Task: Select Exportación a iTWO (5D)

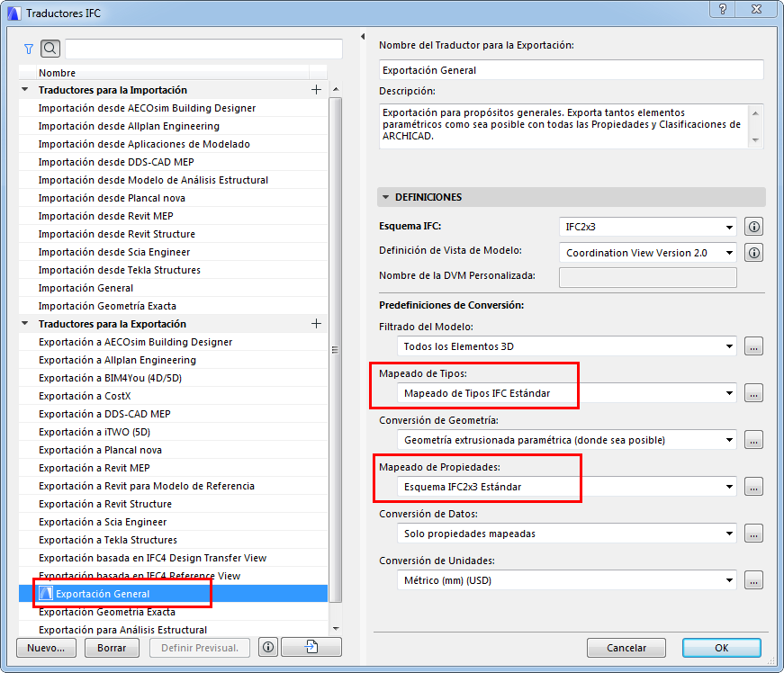Action: 173,432
